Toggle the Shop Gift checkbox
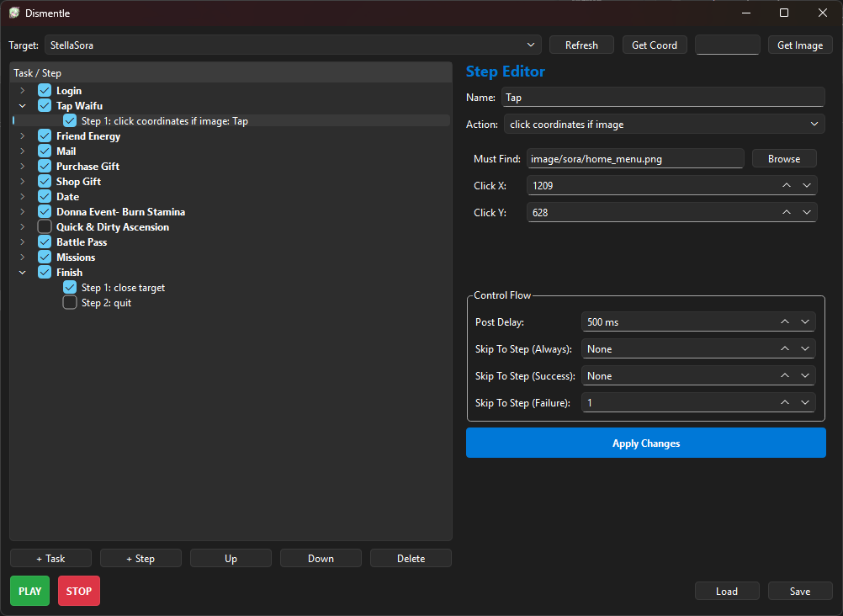The image size is (843, 616). click(x=45, y=181)
